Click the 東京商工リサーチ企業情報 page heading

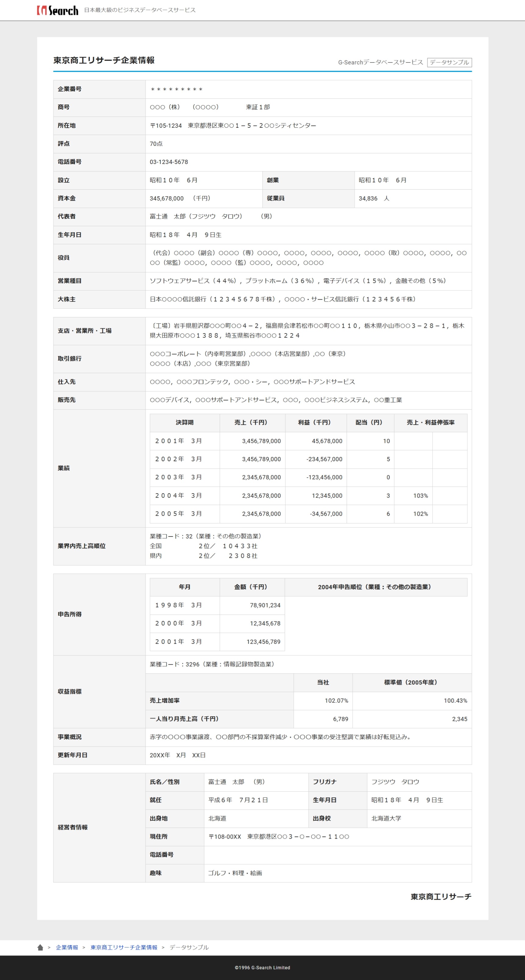(104, 60)
